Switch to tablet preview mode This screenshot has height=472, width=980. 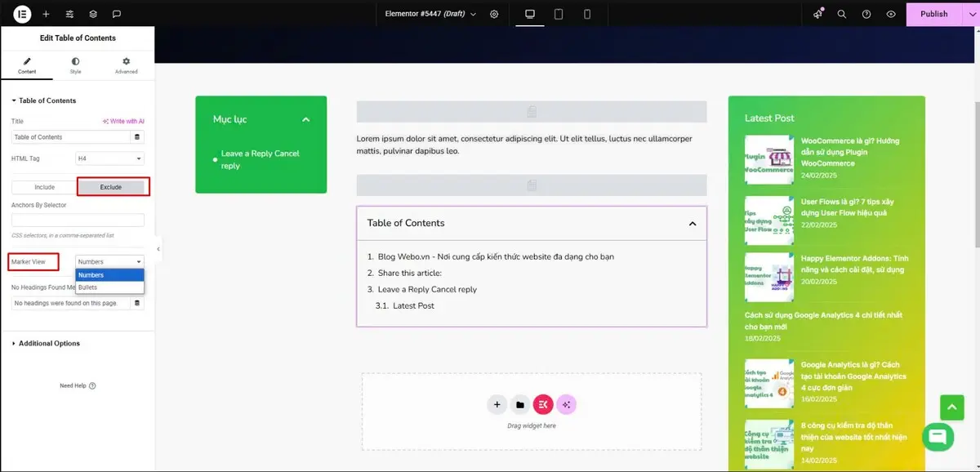pos(559,14)
